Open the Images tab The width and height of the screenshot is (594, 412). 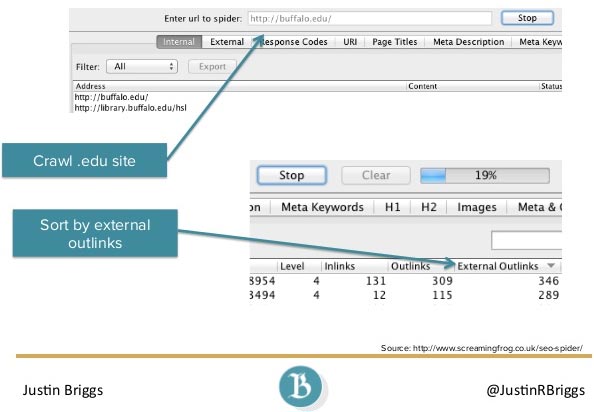477,207
